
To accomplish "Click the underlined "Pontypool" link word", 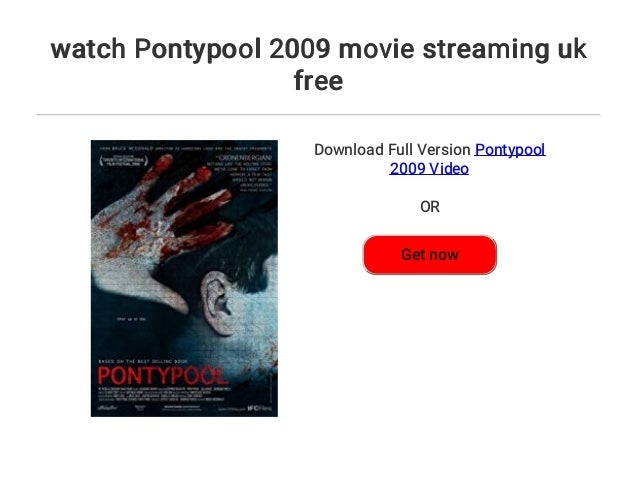I will click(x=510, y=150).
